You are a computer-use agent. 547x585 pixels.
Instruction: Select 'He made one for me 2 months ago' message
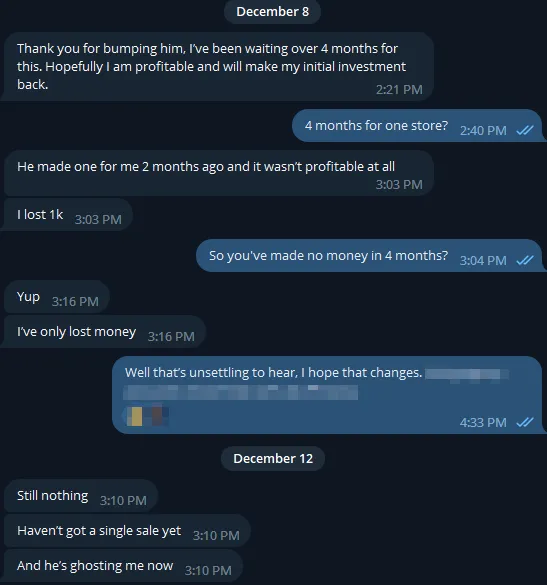218,173
